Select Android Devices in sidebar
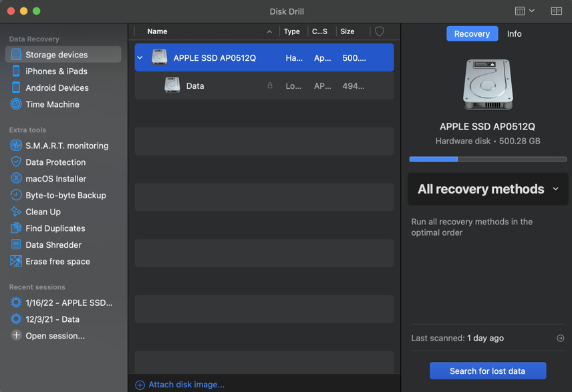 (63, 87)
